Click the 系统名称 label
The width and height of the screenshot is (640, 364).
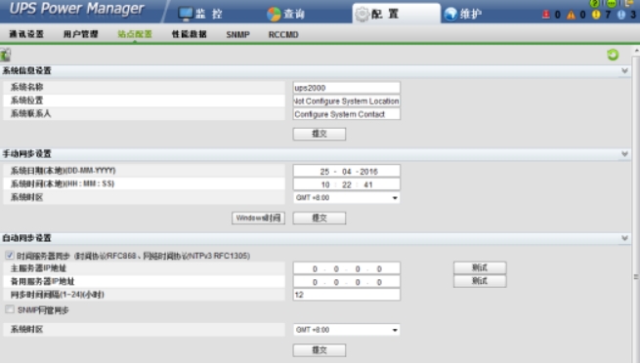coord(27,87)
